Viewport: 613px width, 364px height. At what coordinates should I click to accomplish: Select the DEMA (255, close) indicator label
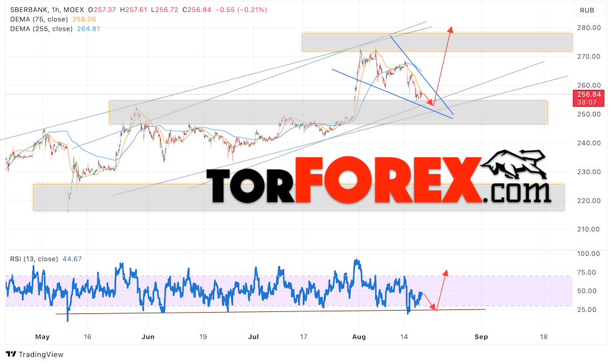(41, 29)
